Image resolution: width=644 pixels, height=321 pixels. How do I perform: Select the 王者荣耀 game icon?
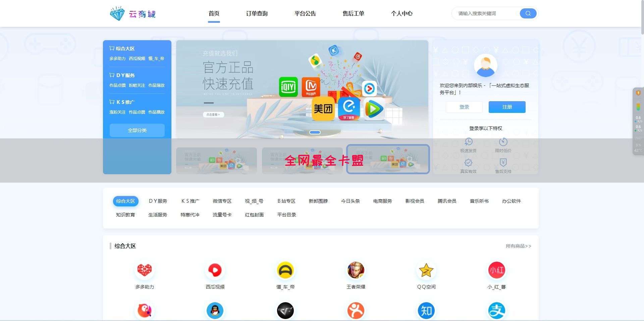click(x=356, y=270)
